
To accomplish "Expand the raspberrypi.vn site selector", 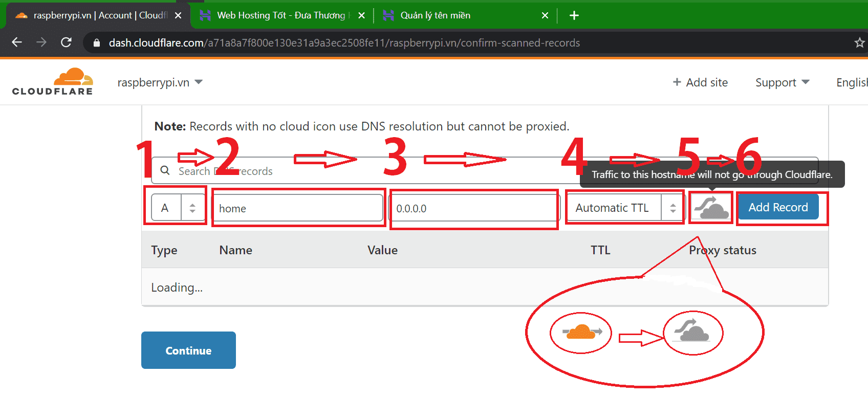I will (x=160, y=82).
